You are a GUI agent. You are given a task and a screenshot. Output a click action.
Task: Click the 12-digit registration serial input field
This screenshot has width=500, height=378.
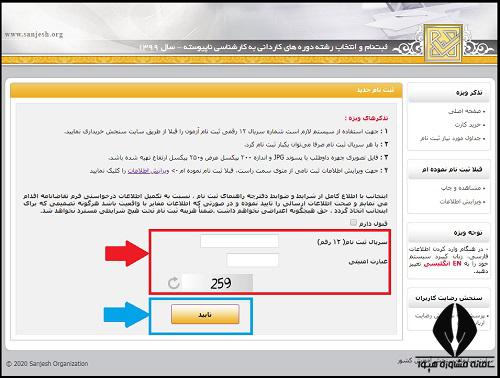coord(239,241)
